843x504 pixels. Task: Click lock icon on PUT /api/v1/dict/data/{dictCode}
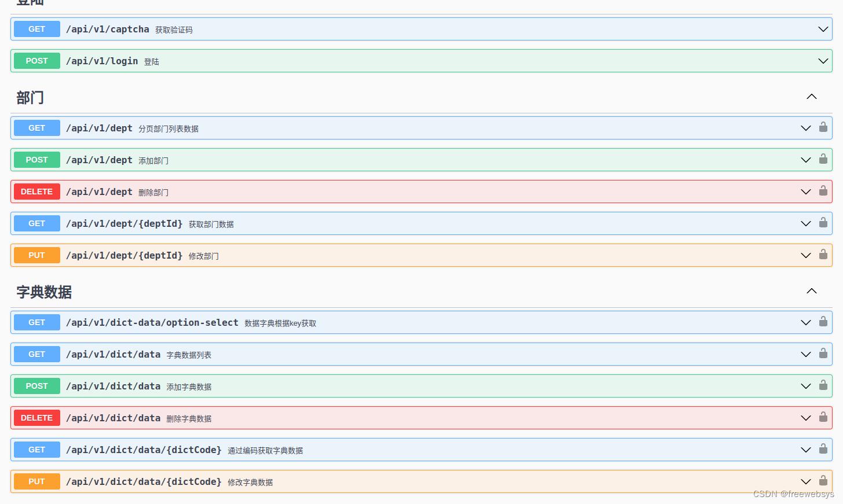823,481
